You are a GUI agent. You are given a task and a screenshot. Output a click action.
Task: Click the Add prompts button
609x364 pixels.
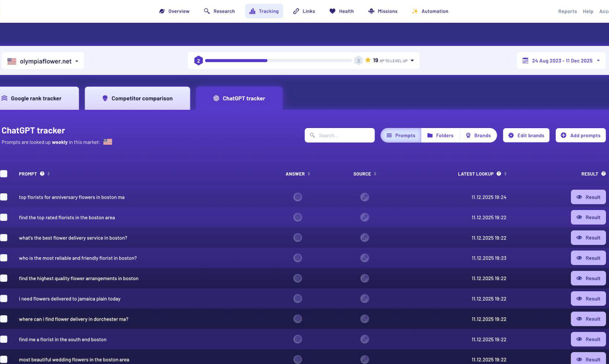580,135
